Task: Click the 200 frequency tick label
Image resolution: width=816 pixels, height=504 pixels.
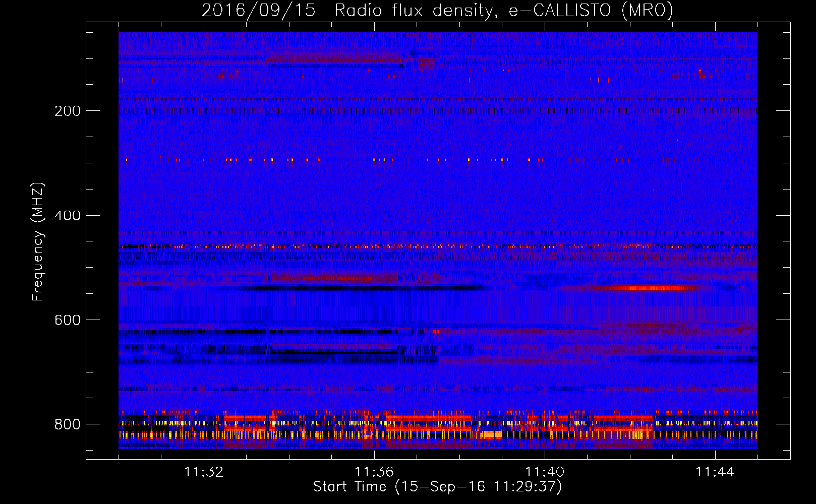Action: (68, 111)
